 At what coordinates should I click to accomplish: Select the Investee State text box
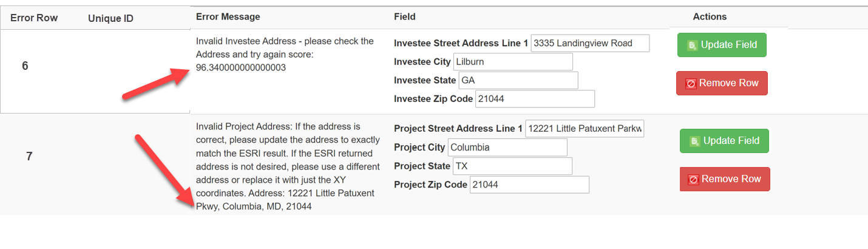tap(518, 80)
